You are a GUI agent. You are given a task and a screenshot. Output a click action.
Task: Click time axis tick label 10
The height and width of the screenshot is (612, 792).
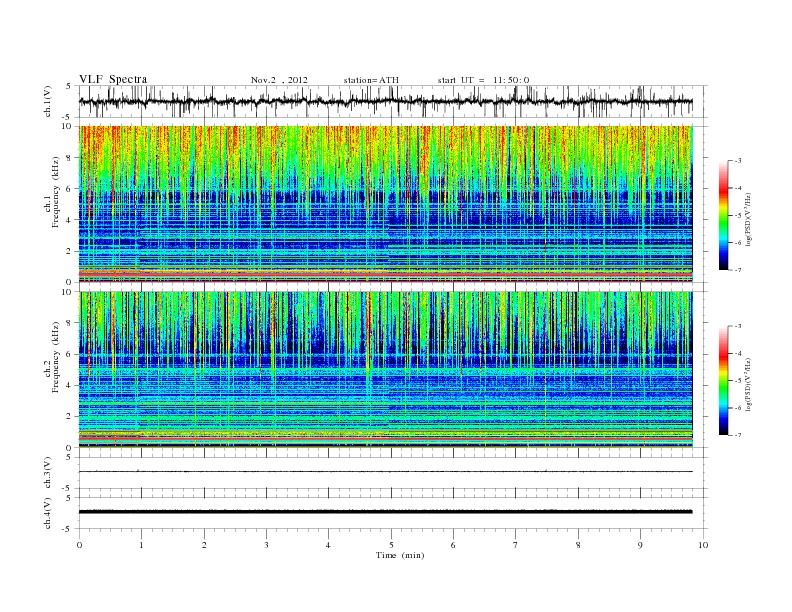click(703, 545)
